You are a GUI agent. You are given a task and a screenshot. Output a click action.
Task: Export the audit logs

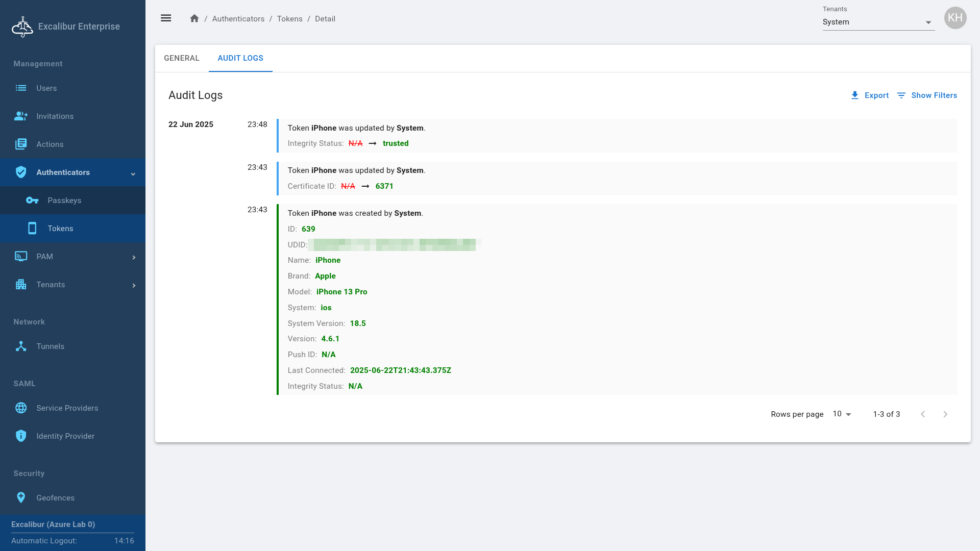pos(870,95)
